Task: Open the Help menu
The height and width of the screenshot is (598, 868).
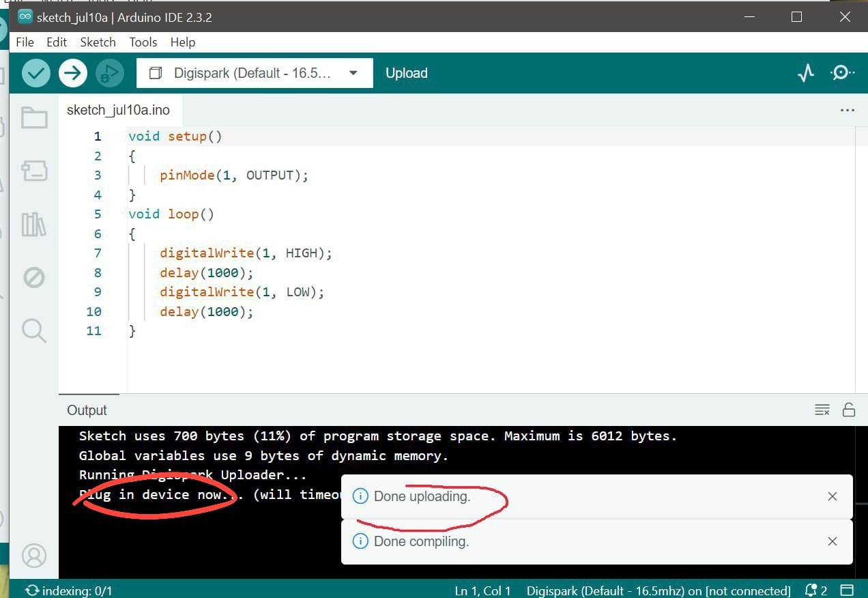Action: [183, 42]
